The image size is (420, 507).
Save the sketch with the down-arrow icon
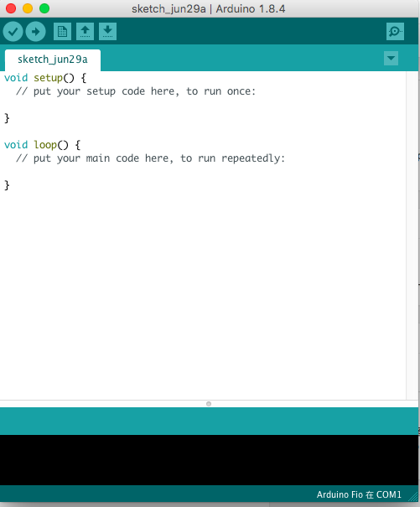108,31
